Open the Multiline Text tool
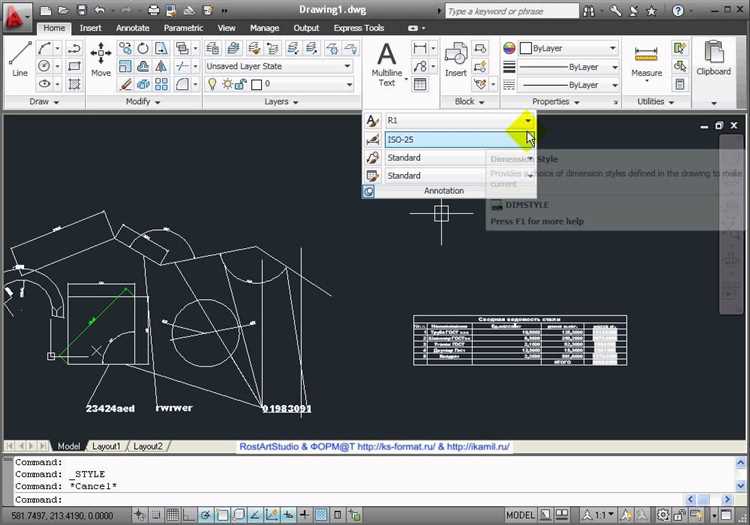This screenshot has height=525, width=750. [386, 64]
